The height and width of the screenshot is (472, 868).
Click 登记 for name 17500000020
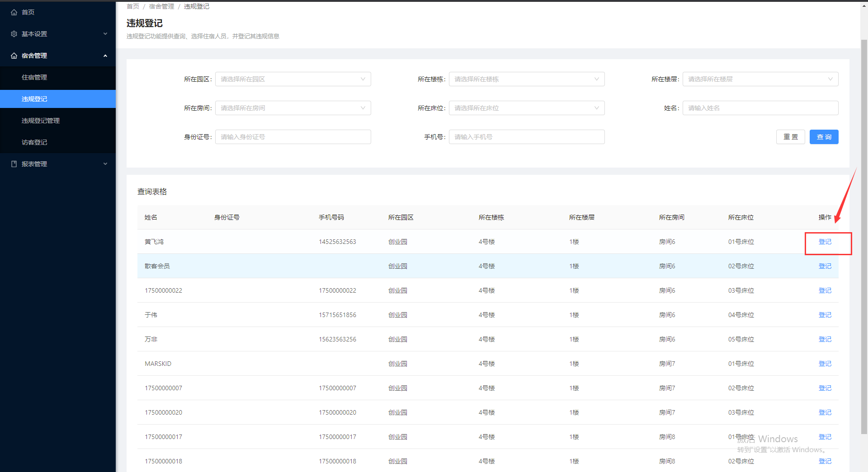tap(825, 412)
